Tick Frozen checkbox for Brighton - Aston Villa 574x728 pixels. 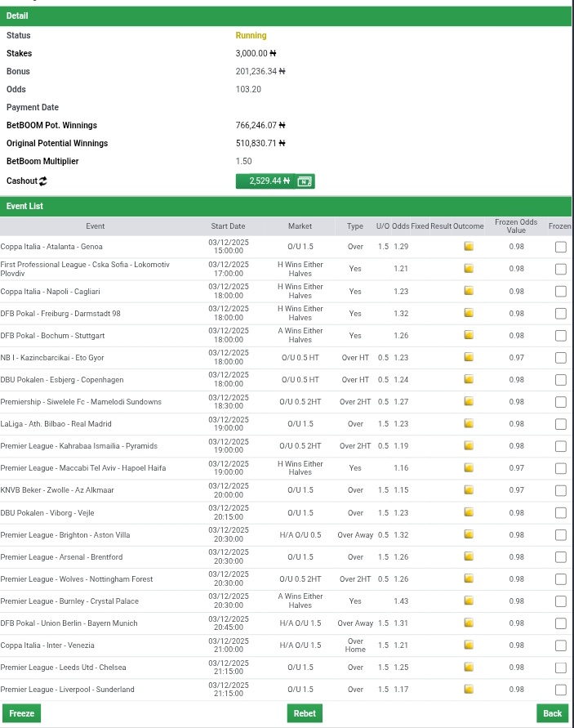pyautogui.click(x=561, y=535)
